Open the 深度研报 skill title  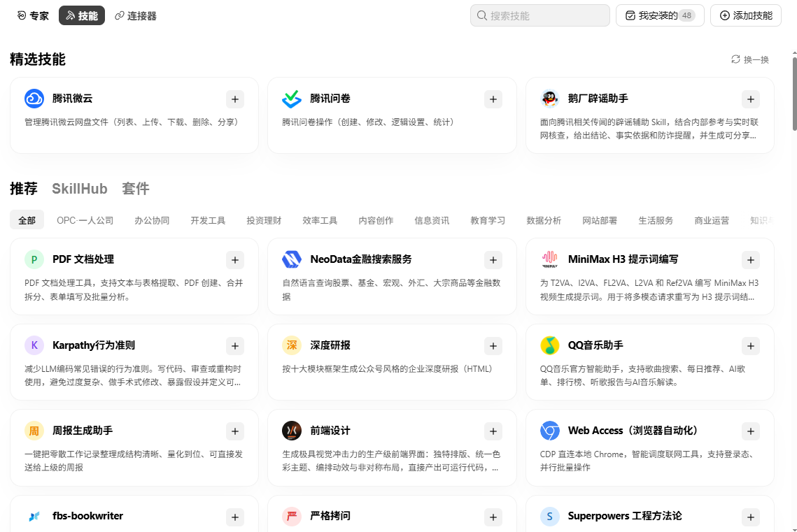coord(330,345)
